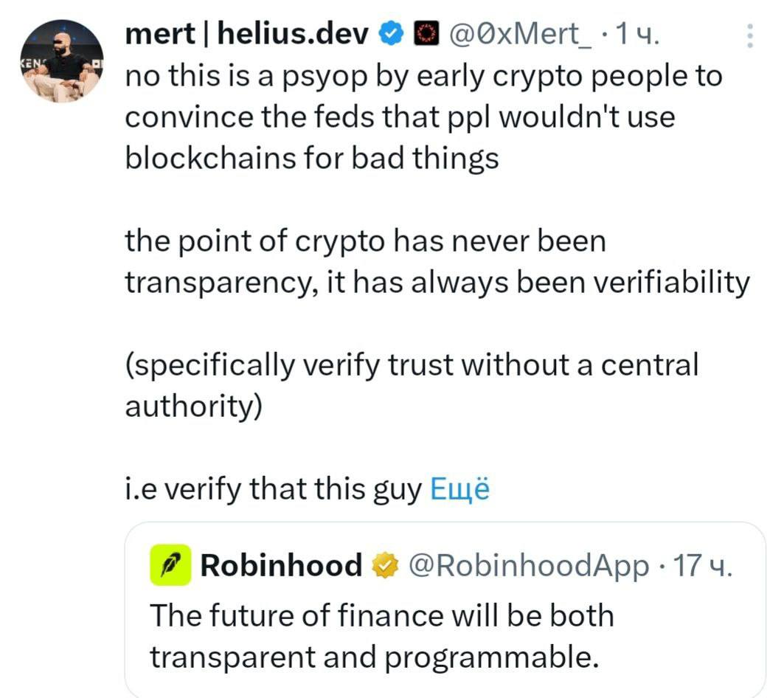
Task: Click the quoted tweet's "17 ч." timestamp
Action: tap(704, 566)
